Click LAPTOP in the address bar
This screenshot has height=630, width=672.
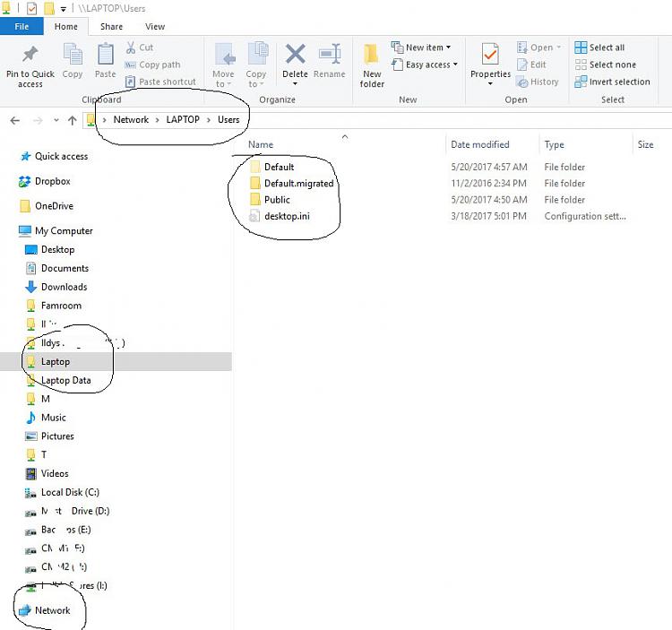coord(183,119)
